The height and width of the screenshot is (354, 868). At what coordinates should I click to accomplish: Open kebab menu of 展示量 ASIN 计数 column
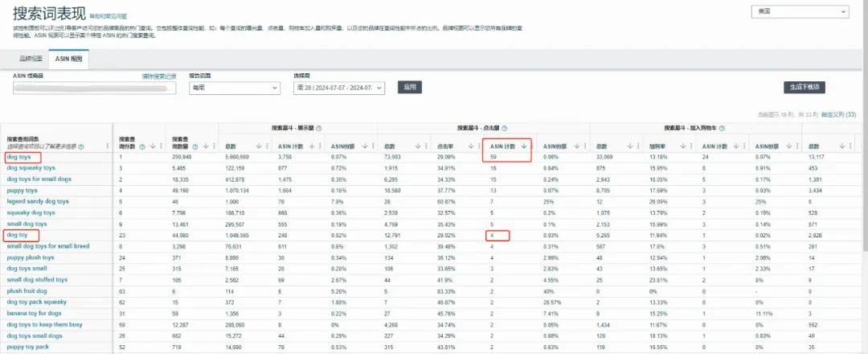pos(320,146)
